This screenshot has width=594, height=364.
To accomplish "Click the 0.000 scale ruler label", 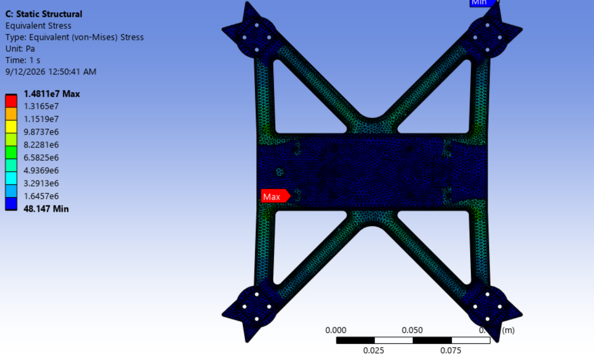I will tap(336, 330).
